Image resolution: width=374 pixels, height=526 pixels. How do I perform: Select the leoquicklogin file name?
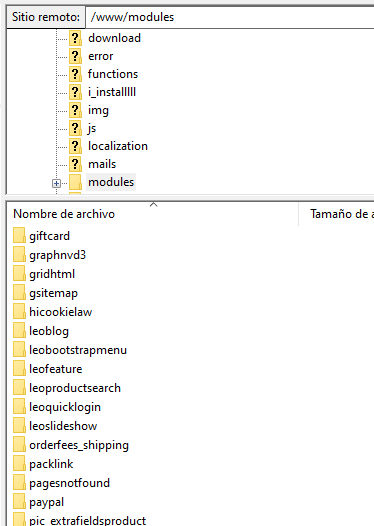pos(65,407)
